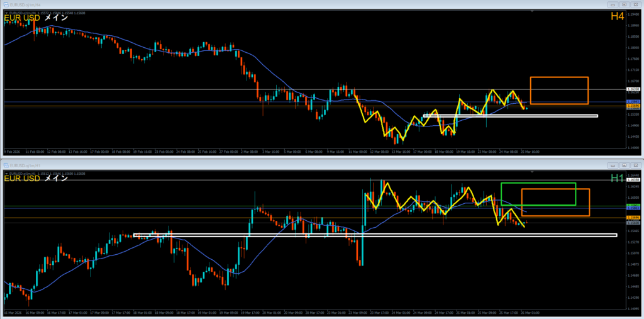
Task: Click the '16 Mar 2026' date on the H1 time axis
Action: [x=12, y=313]
